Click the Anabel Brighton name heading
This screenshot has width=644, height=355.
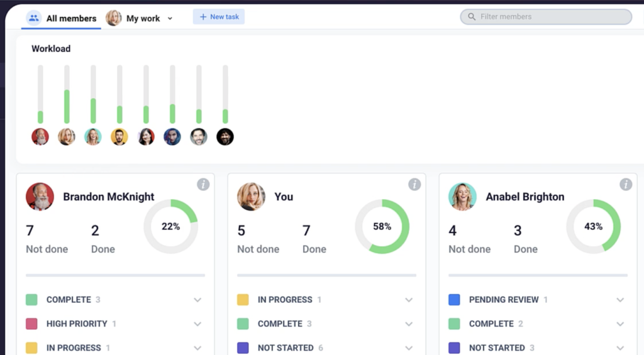pyautogui.click(x=525, y=197)
